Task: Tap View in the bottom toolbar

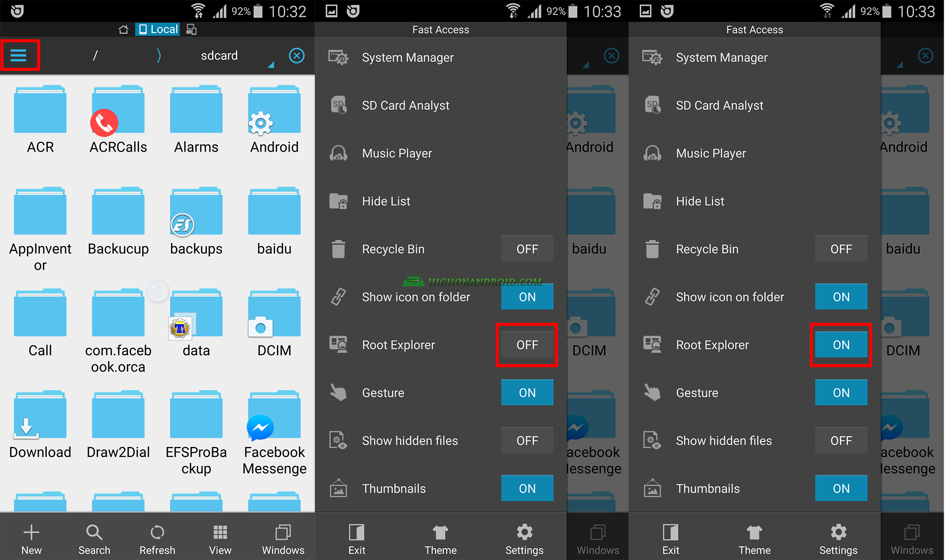Action: [x=220, y=539]
